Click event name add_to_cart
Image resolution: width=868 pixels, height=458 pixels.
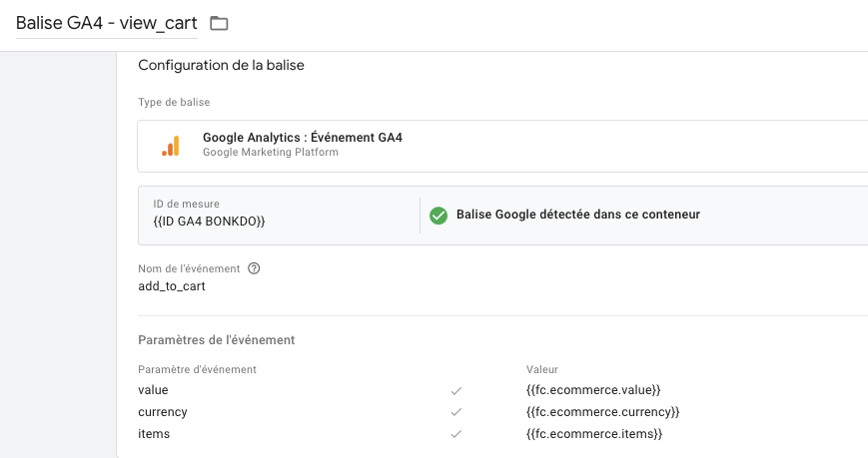tap(172, 286)
